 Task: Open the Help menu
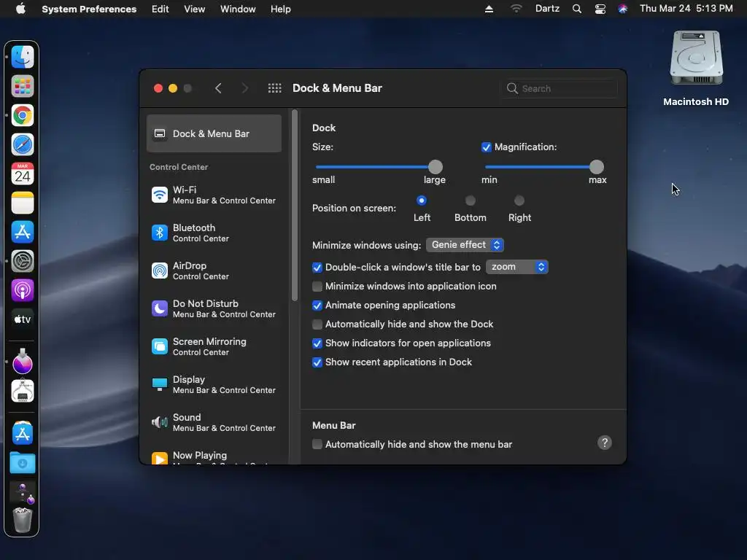(281, 9)
